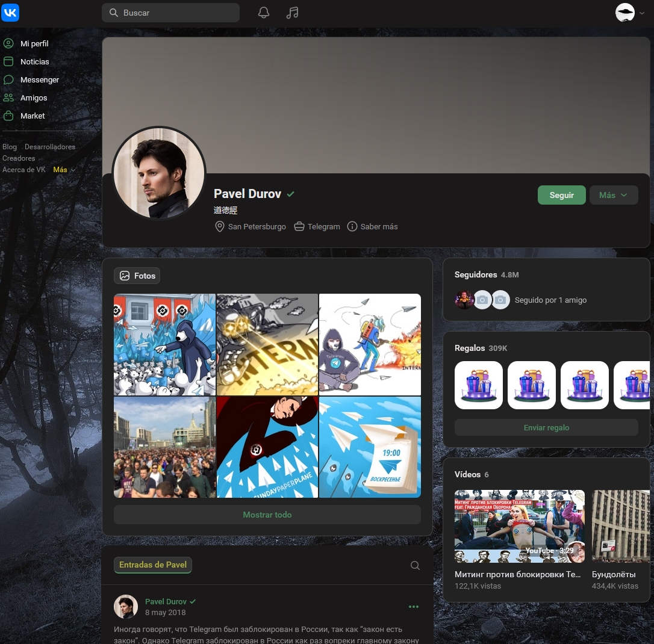
Task: Click the briefcase icon next to Telegram
Action: click(x=299, y=227)
